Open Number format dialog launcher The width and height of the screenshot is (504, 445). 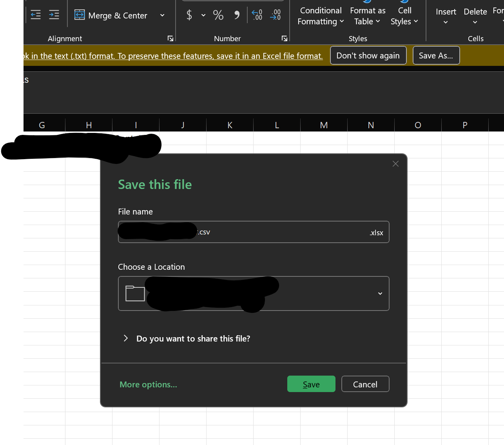[x=285, y=38]
